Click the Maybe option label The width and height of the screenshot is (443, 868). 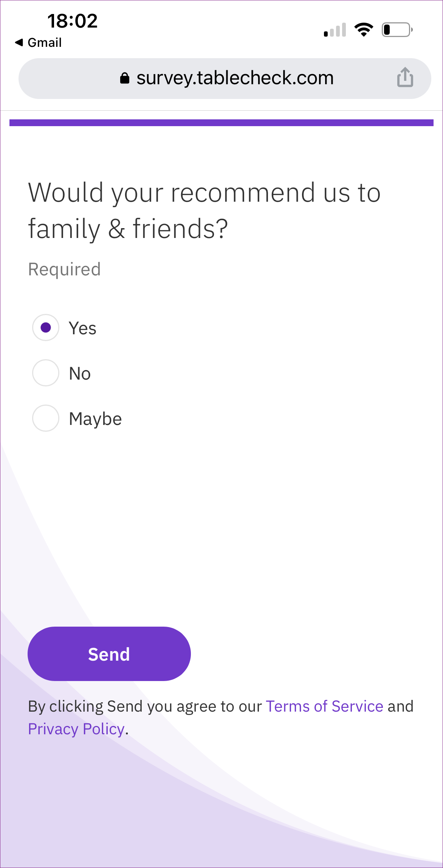(x=95, y=419)
